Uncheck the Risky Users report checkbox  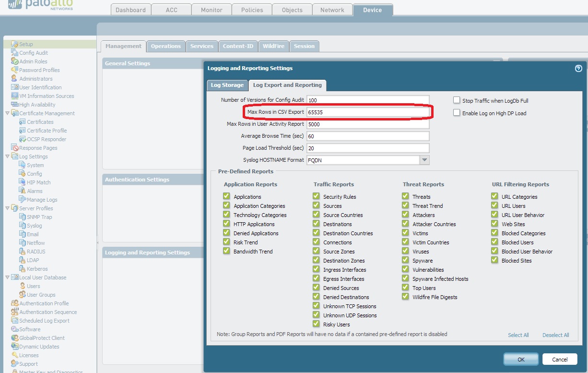(x=316, y=324)
